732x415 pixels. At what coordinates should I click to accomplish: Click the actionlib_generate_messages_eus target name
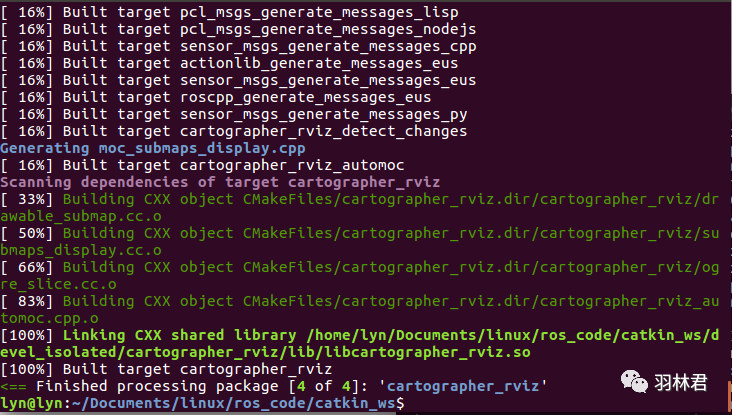(x=319, y=63)
